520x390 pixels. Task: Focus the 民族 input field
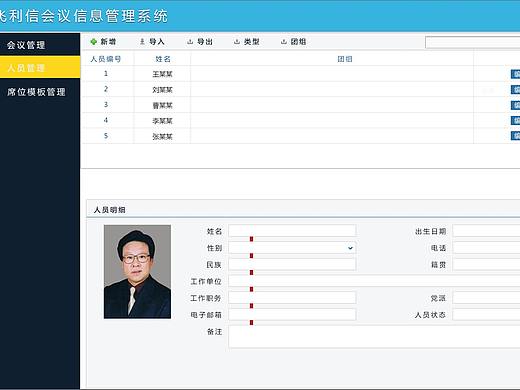tap(292, 264)
